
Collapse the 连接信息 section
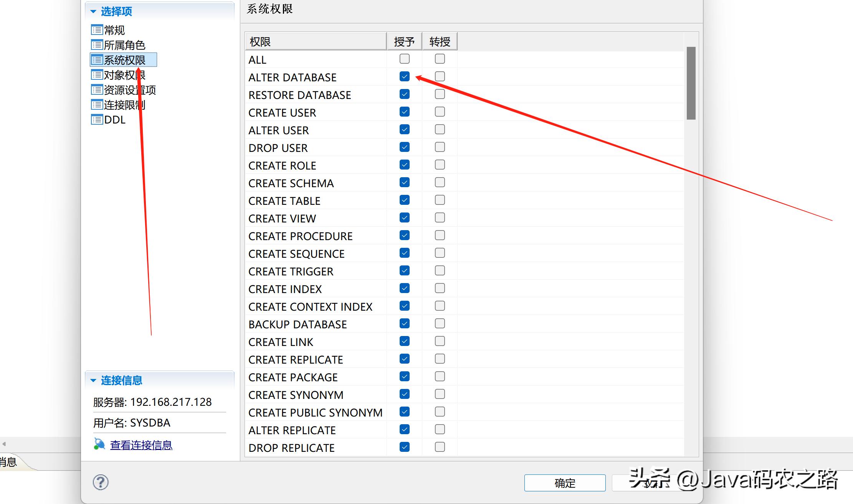[x=93, y=380]
